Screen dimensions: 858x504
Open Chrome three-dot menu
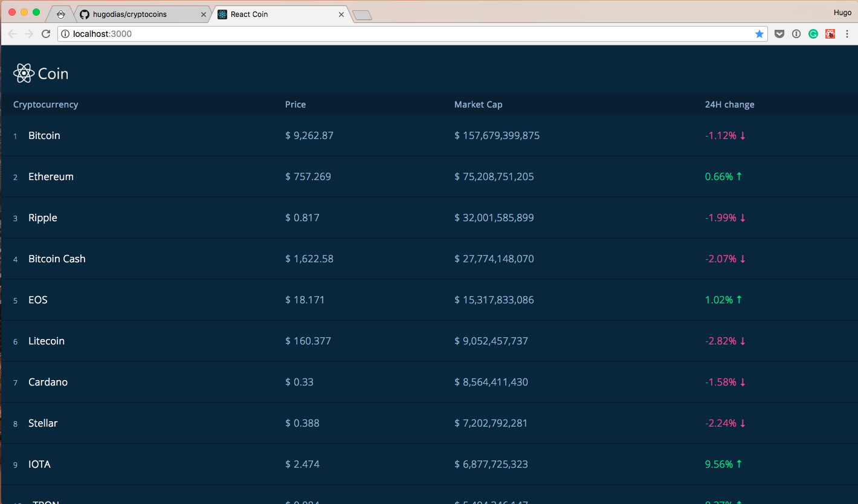[847, 34]
